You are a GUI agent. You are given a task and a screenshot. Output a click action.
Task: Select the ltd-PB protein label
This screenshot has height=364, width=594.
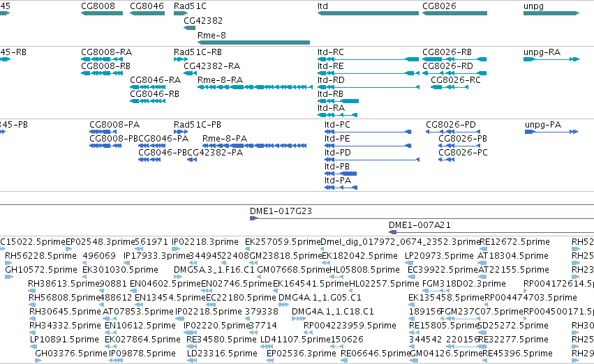pos(336,167)
